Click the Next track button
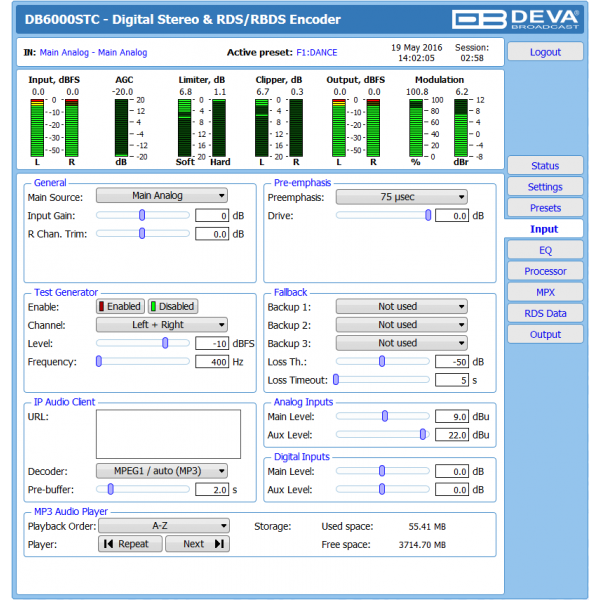 click(x=197, y=544)
